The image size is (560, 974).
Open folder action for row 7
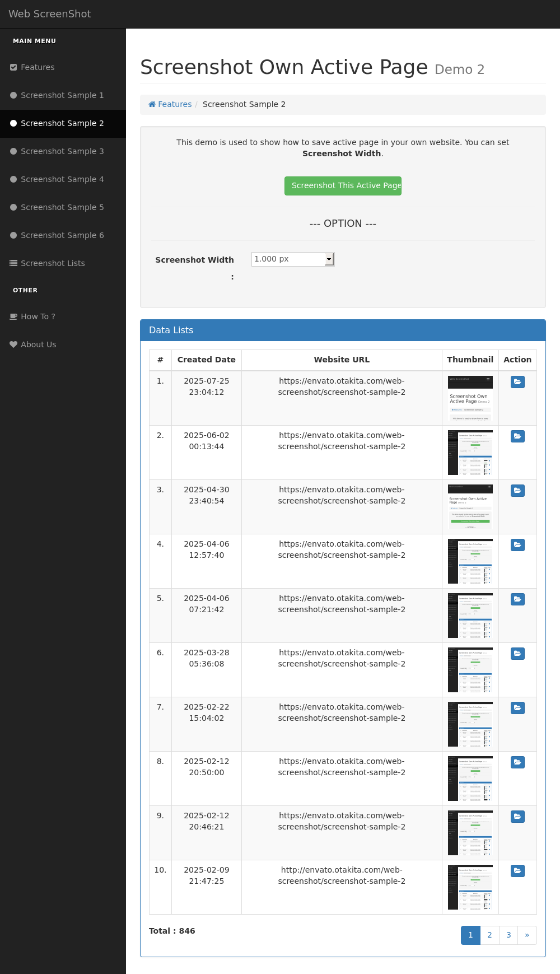[x=517, y=708]
